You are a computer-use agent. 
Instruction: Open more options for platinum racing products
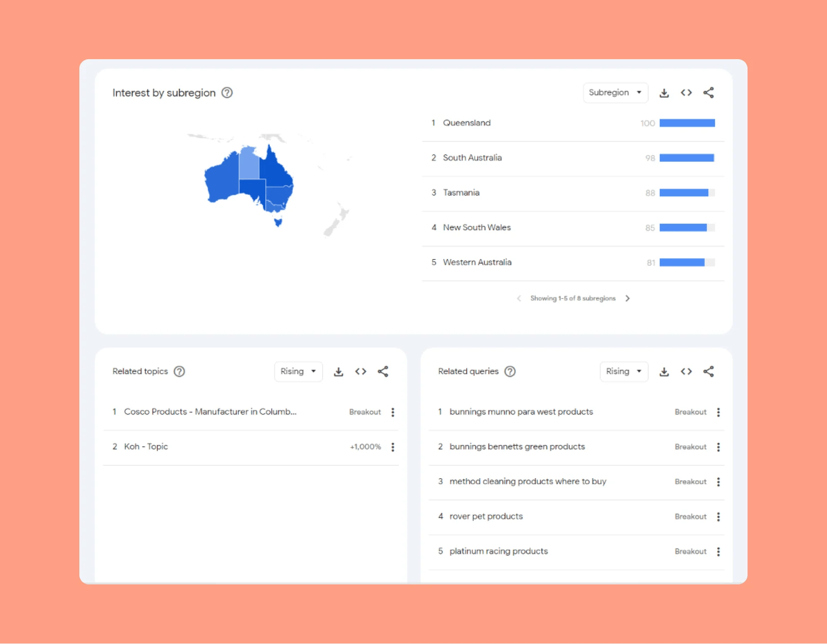(719, 552)
